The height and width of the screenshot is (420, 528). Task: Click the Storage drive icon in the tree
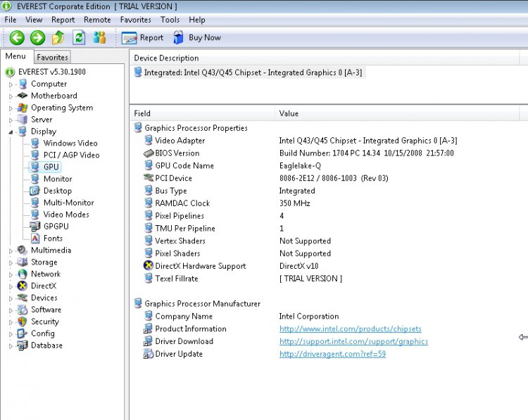point(23,262)
